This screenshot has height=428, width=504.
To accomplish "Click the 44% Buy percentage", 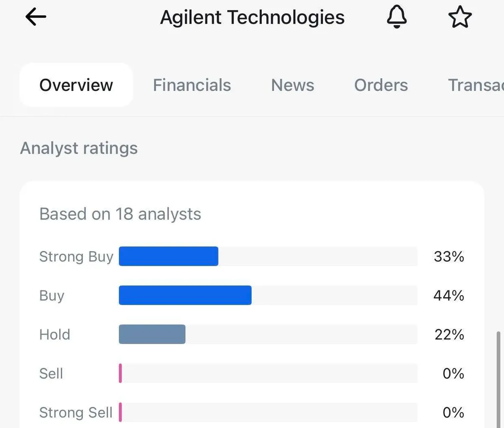I will [449, 295].
